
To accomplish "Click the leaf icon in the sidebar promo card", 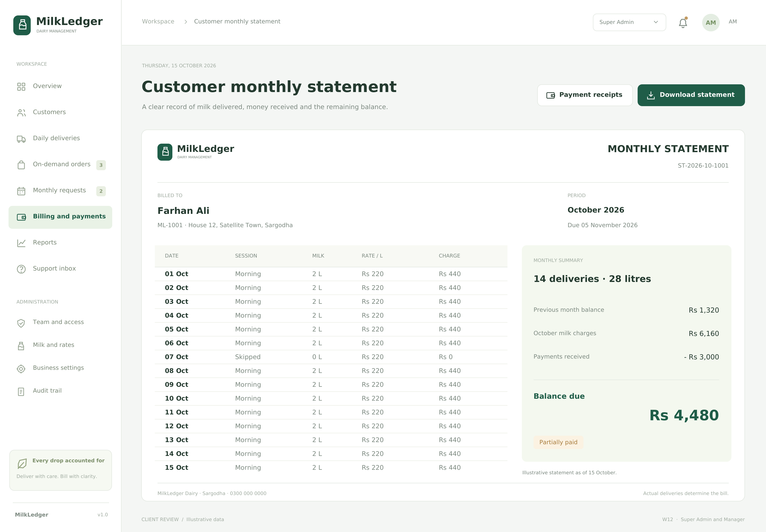I will (x=22, y=463).
